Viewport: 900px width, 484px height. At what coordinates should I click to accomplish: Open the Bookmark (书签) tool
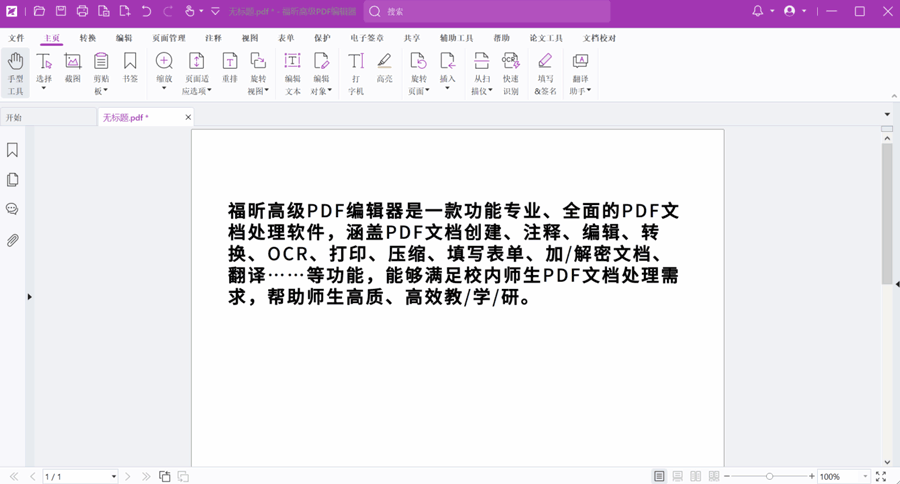point(130,67)
